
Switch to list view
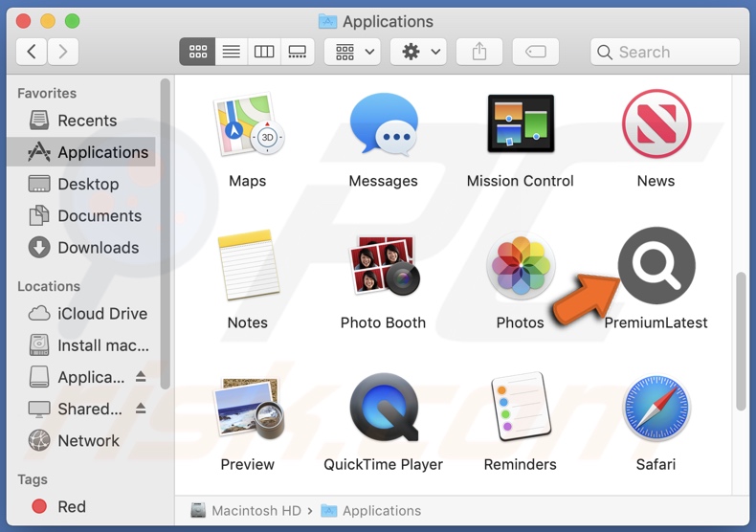[232, 52]
